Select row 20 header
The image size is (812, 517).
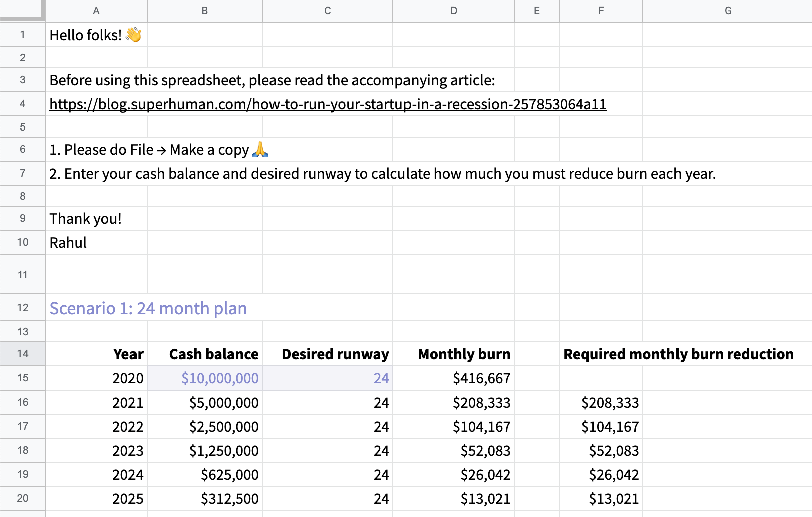(x=23, y=498)
